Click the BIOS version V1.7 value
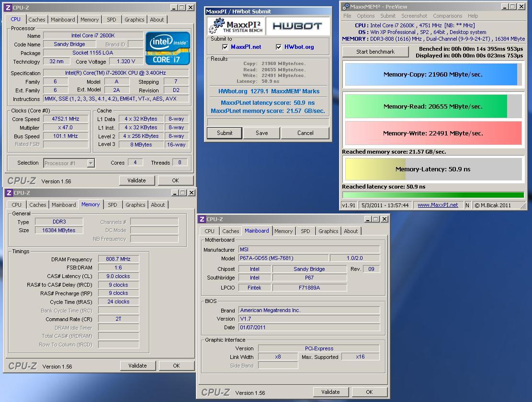Viewport: 532px width, 402px height. [309, 319]
